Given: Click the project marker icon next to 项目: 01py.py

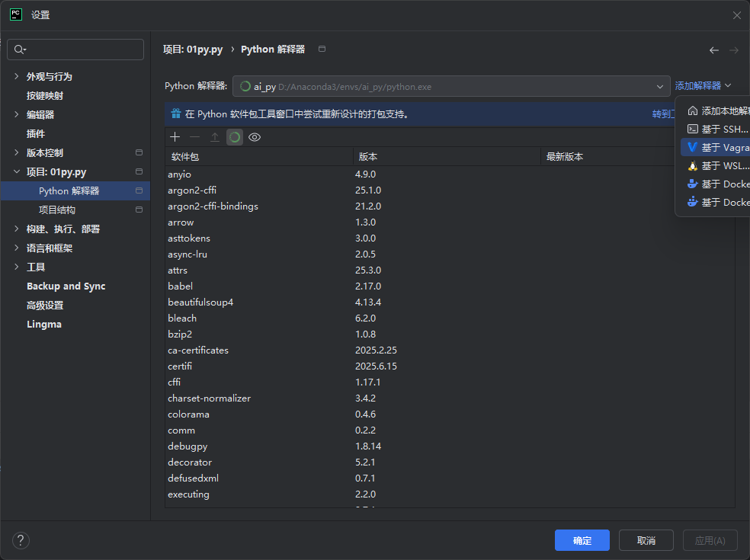Looking at the screenshot, I should pos(139,171).
